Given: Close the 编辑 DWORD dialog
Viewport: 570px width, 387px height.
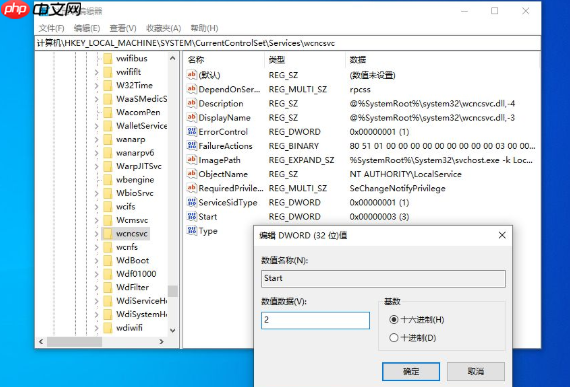Looking at the screenshot, I should (x=502, y=235).
